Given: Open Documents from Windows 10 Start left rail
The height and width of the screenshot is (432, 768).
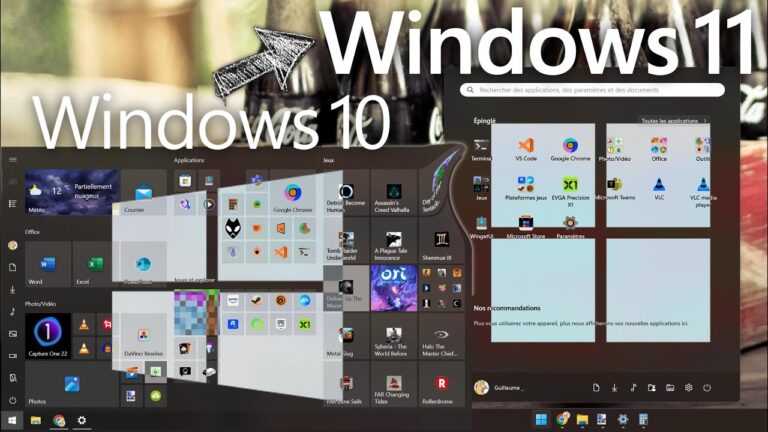Looking at the screenshot, I should (x=13, y=267).
